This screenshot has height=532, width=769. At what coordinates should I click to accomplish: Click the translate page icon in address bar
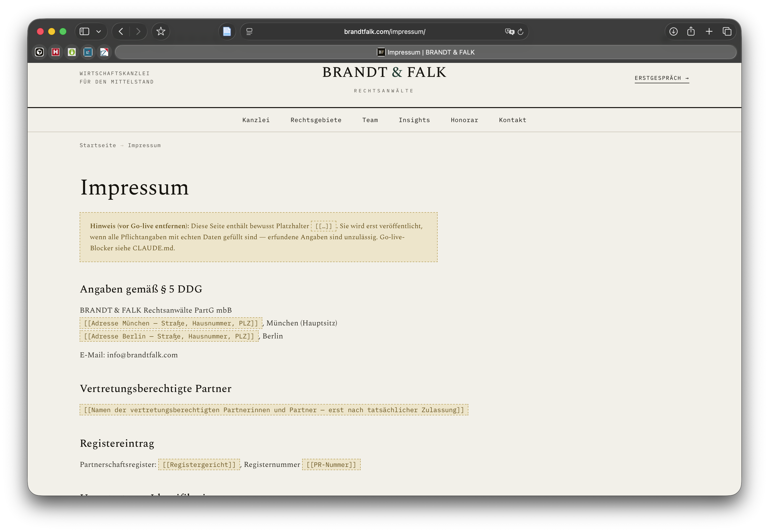pos(509,32)
